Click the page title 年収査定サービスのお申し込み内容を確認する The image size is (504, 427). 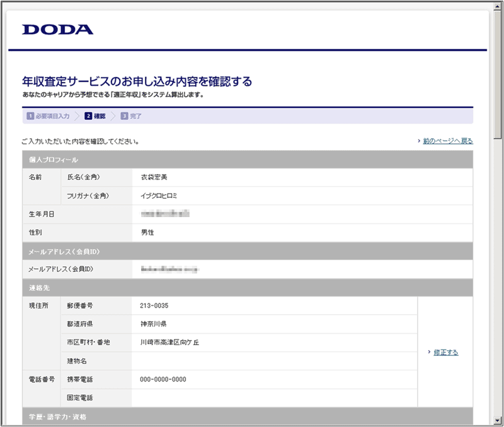[x=137, y=81]
